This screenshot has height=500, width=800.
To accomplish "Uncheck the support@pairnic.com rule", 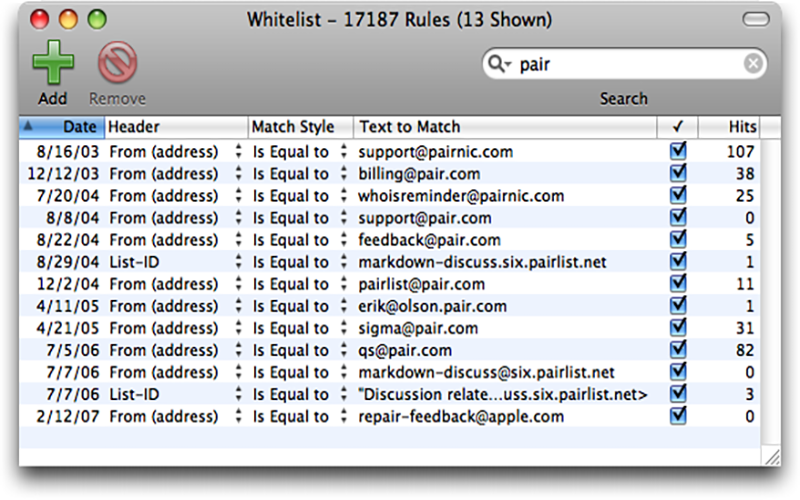I will tap(678, 151).
